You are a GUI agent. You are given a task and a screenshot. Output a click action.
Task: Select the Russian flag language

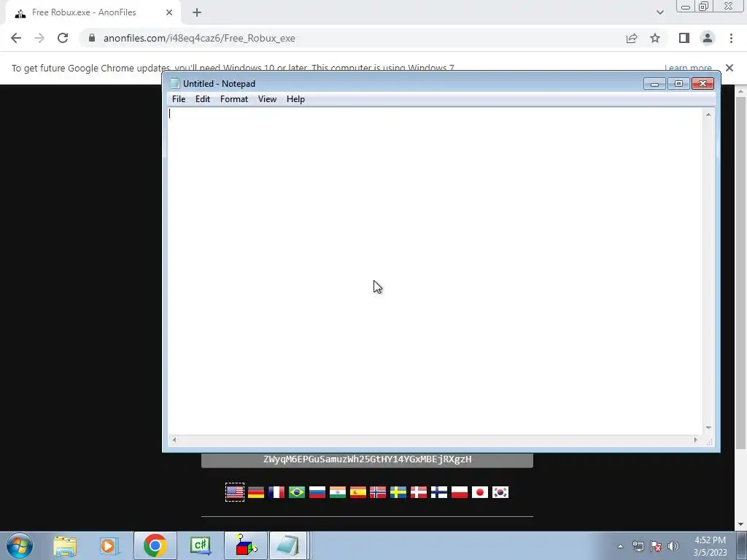click(317, 492)
